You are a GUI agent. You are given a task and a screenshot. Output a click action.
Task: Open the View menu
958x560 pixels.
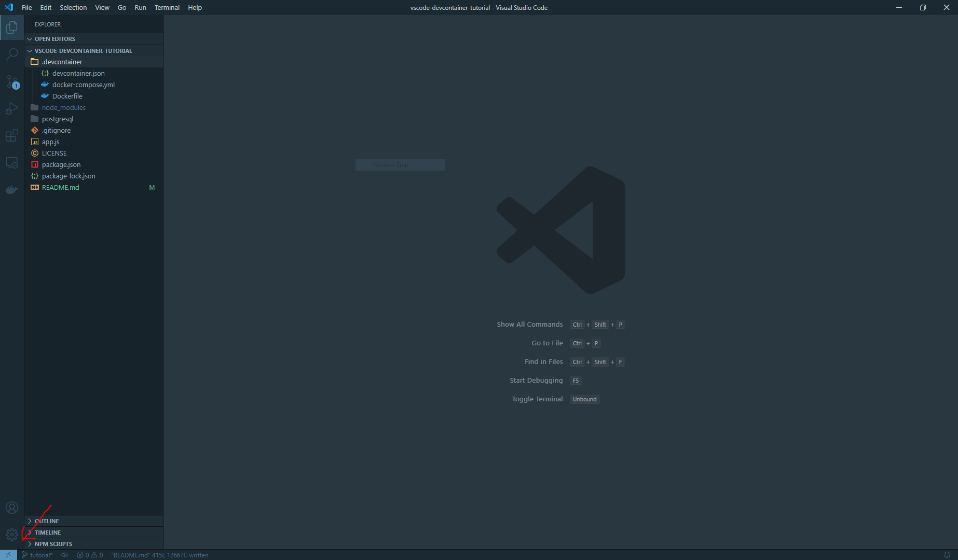(102, 7)
